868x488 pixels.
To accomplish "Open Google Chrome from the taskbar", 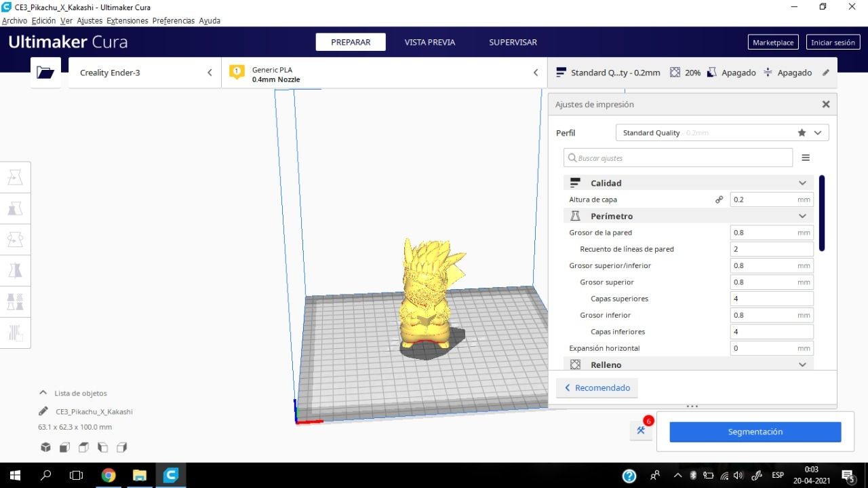I will point(108,475).
